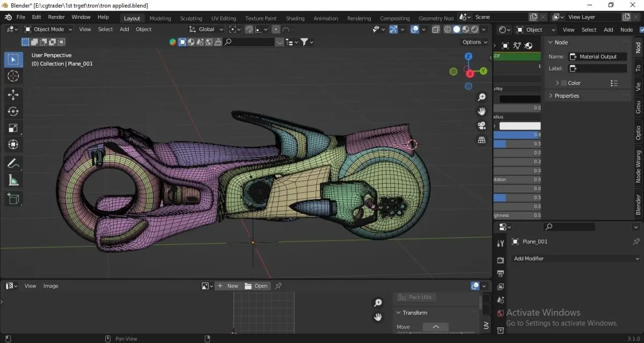Click the 3D viewport pan hand icon
Screen dimensions: 644x343
click(x=481, y=111)
